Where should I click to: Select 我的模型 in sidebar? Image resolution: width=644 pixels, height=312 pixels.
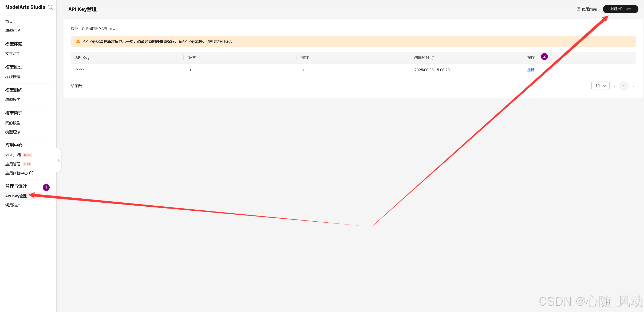pyautogui.click(x=13, y=123)
